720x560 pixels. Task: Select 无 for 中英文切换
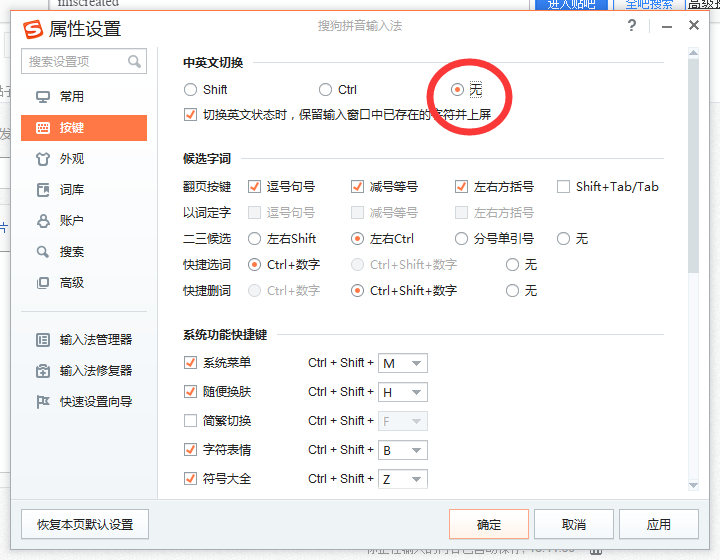tap(457, 90)
